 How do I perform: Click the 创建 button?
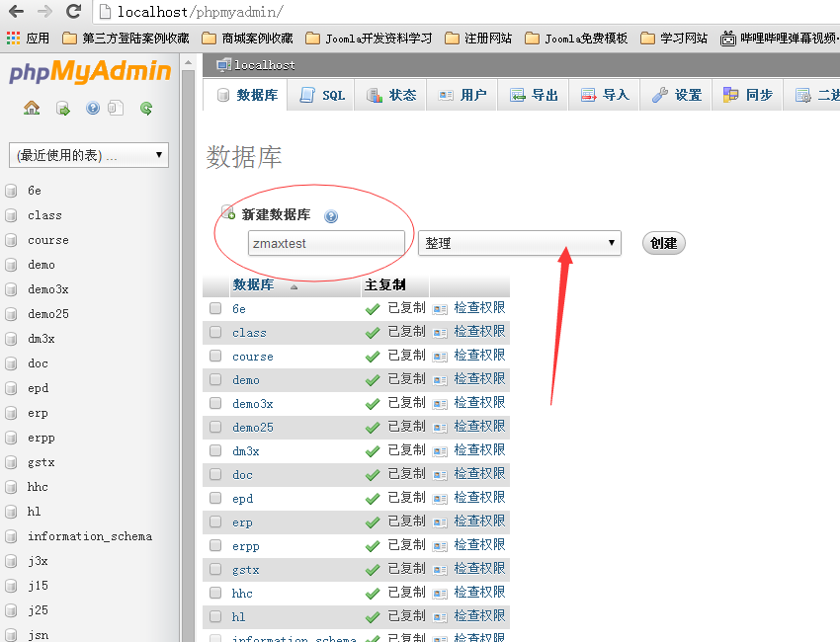click(664, 243)
